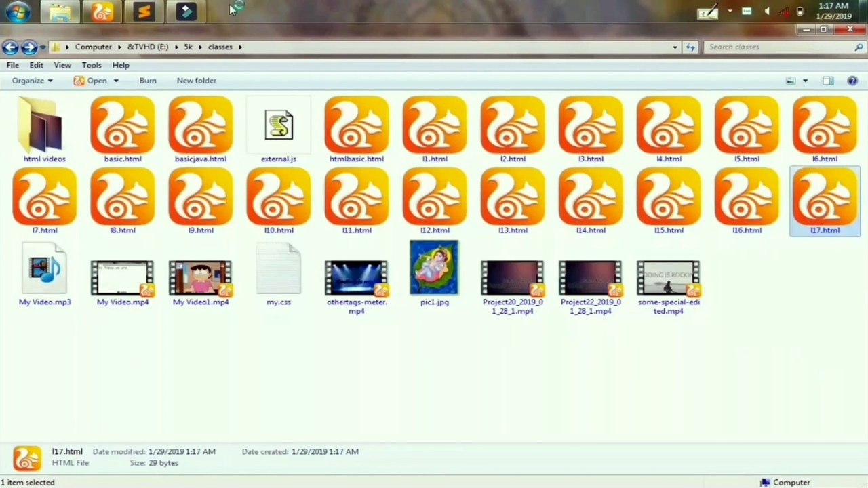868x488 pixels.
Task: Select the l8.html file
Action: [x=122, y=201]
